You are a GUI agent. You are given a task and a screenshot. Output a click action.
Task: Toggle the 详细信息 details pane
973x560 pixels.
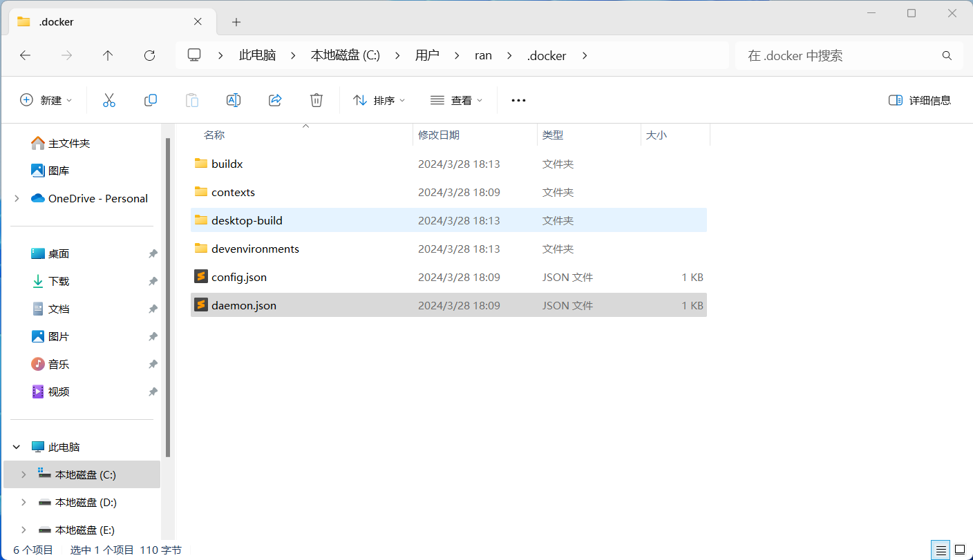click(x=920, y=100)
